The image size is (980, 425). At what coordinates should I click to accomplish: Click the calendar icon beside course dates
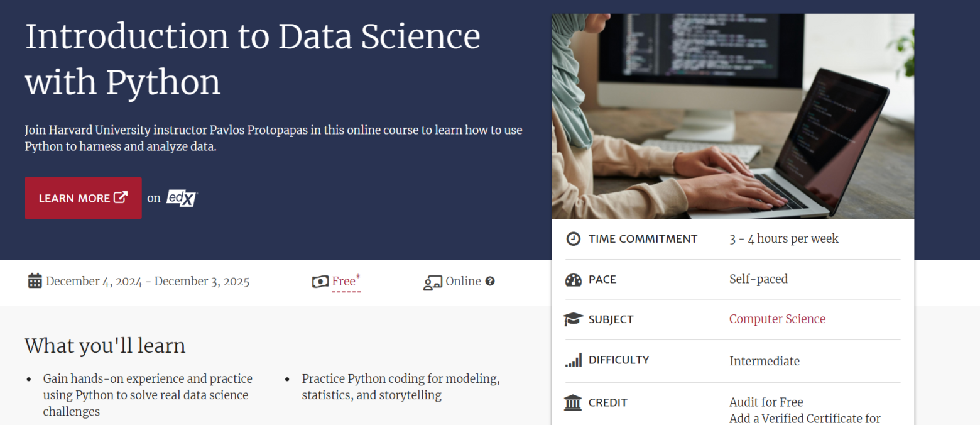click(x=35, y=281)
